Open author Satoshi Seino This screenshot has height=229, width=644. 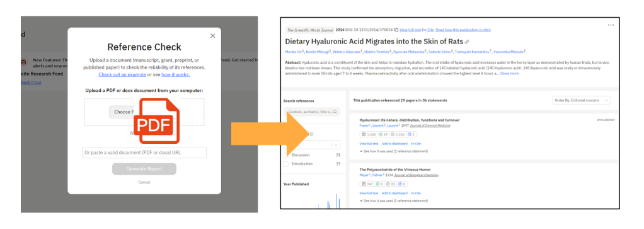click(439, 52)
